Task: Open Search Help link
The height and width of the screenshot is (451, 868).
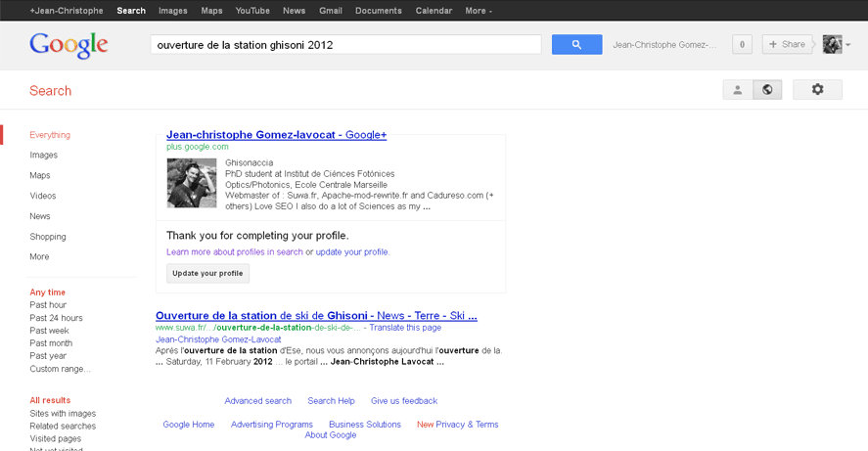Action: click(331, 401)
